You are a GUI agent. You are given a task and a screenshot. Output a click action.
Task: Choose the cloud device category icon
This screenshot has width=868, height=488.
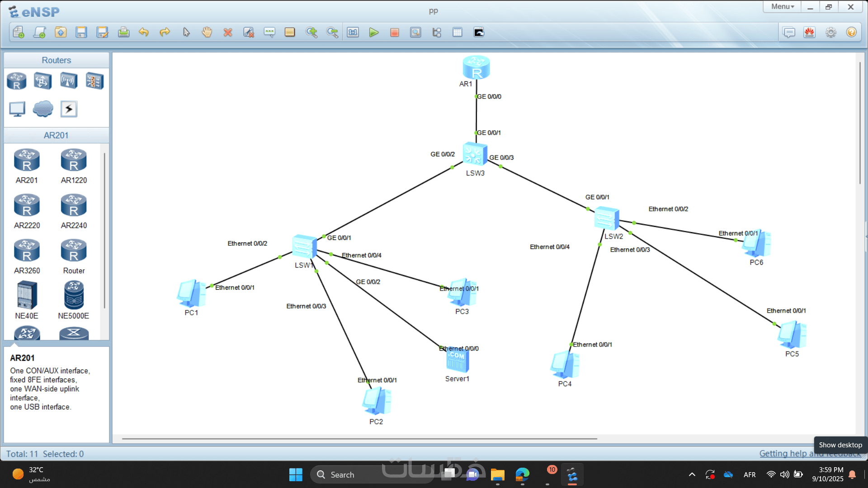43,109
